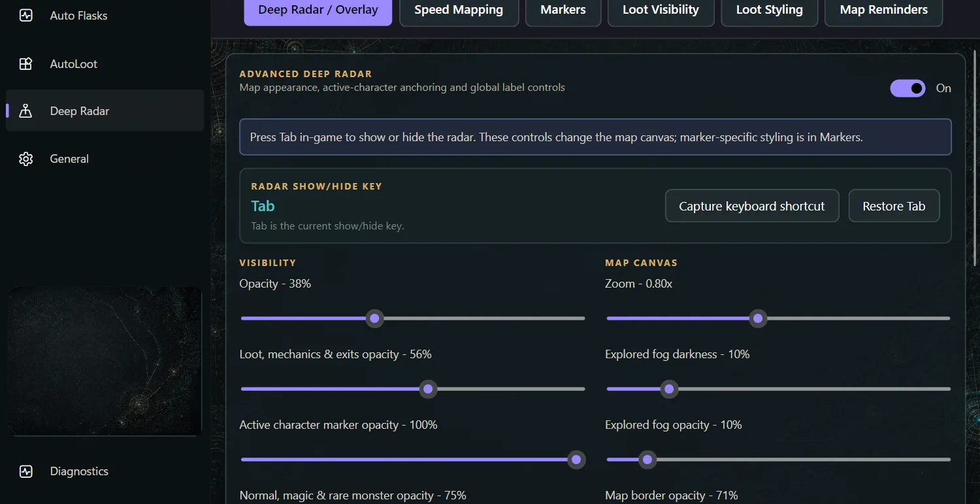980x504 pixels.
Task: Click the Active character marker opacity slider
Action: pyautogui.click(x=413, y=460)
